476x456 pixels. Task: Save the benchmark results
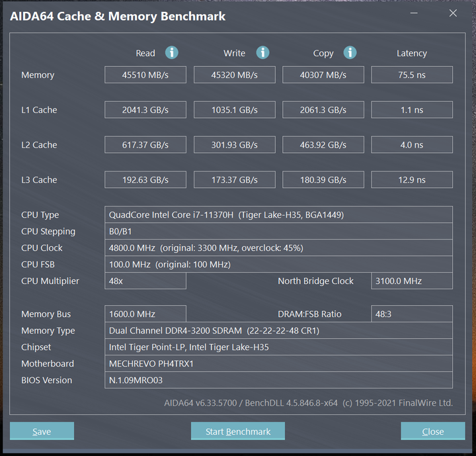point(42,431)
